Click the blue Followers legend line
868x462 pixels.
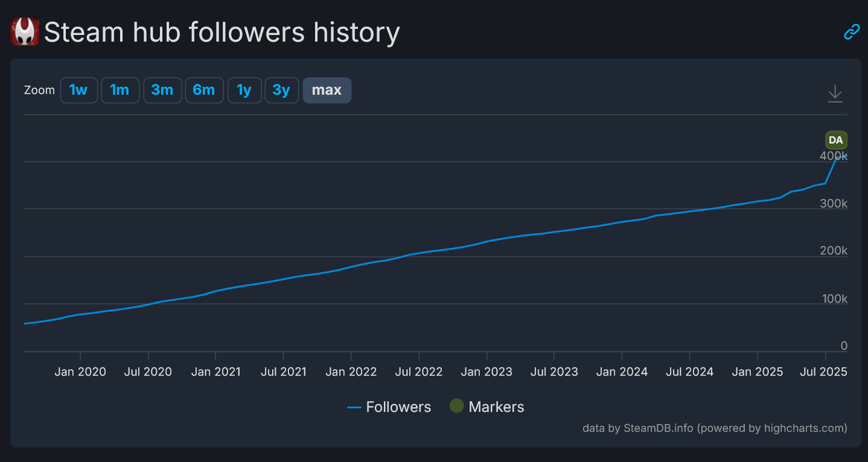(354, 408)
